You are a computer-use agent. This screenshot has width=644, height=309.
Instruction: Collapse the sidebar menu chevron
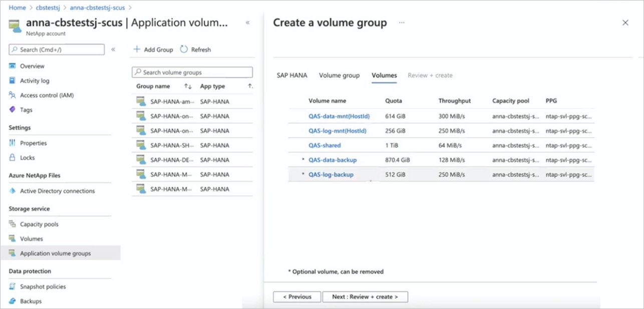click(113, 49)
